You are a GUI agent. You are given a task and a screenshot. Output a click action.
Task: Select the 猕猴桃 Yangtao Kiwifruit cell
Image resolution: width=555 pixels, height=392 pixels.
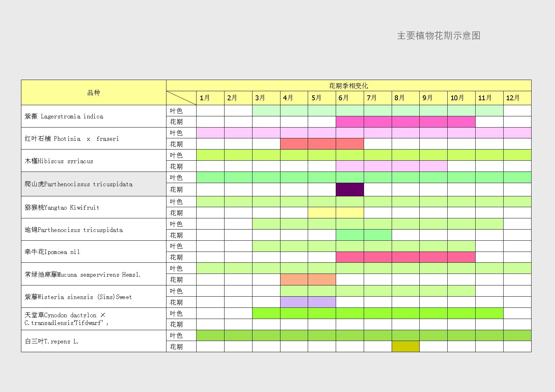pyautogui.click(x=93, y=208)
